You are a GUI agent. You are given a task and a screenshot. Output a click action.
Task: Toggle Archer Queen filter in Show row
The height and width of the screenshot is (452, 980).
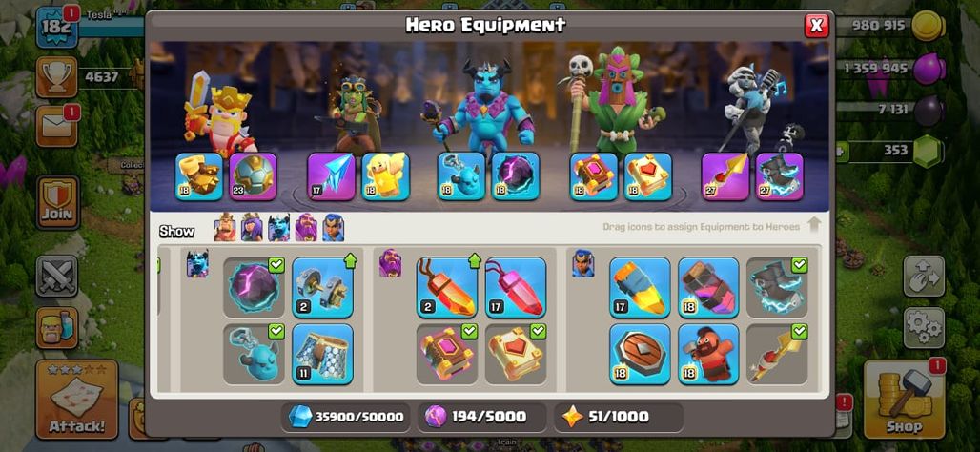tap(252, 228)
